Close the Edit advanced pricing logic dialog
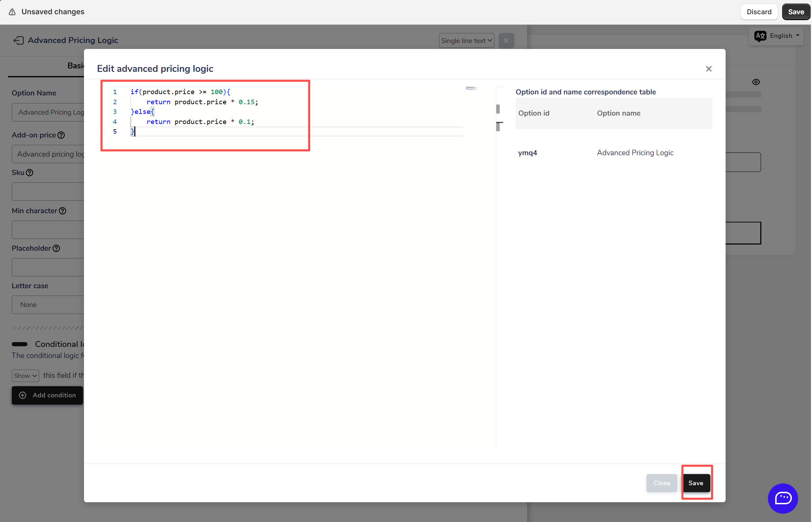Screen dimensions: 812x522 [x=709, y=69]
